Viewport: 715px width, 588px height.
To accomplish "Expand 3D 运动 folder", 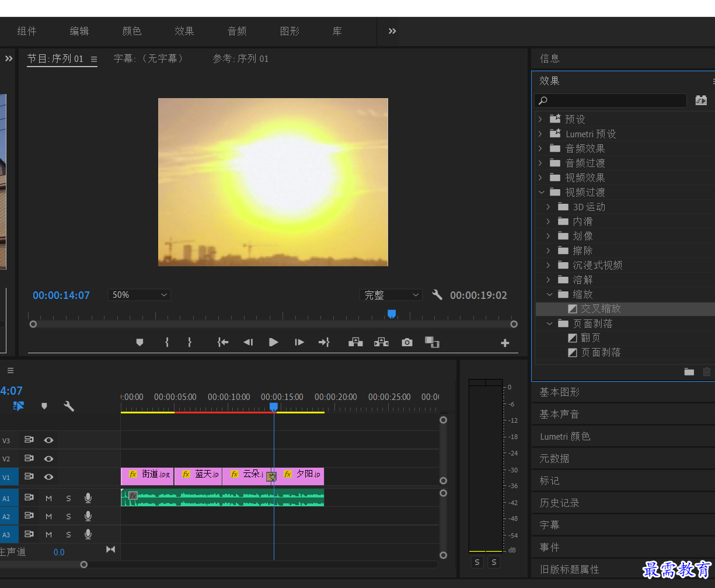I will coord(548,207).
